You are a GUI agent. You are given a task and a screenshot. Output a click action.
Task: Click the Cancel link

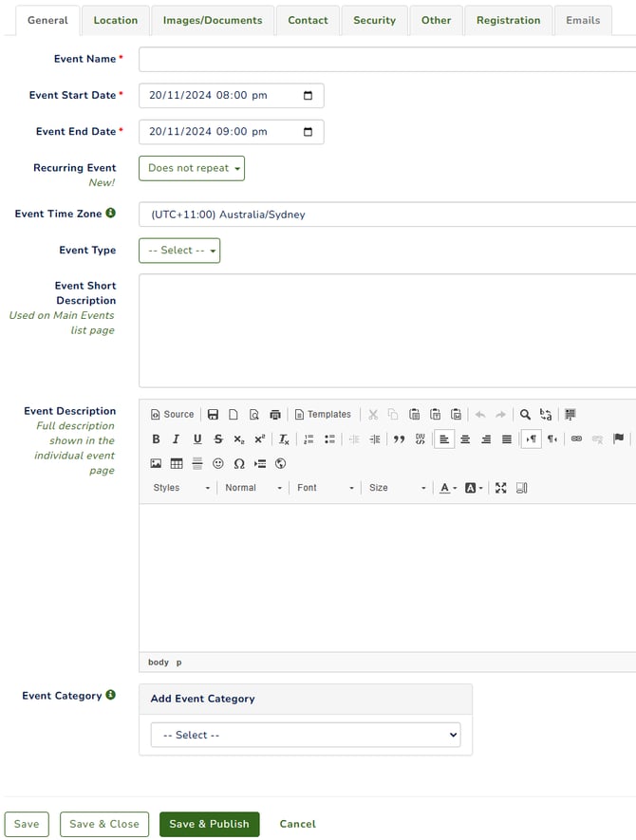[297, 824]
